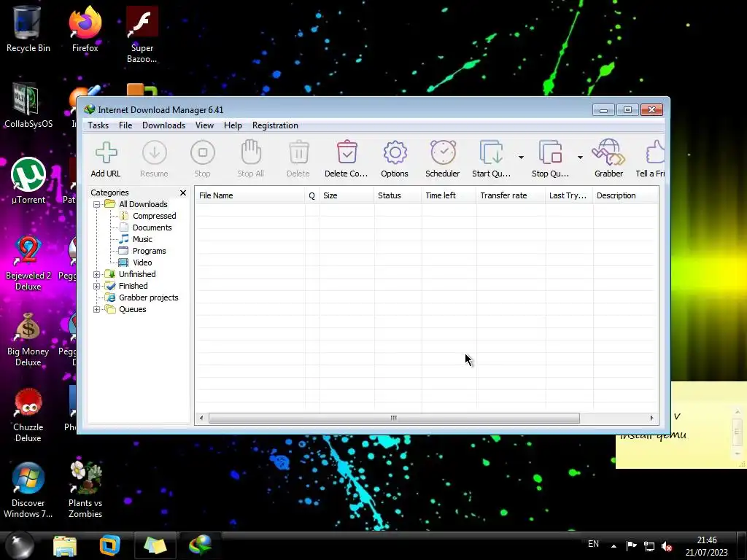The width and height of the screenshot is (747, 560).
Task: Click the Stop All hand icon
Action: point(251,152)
